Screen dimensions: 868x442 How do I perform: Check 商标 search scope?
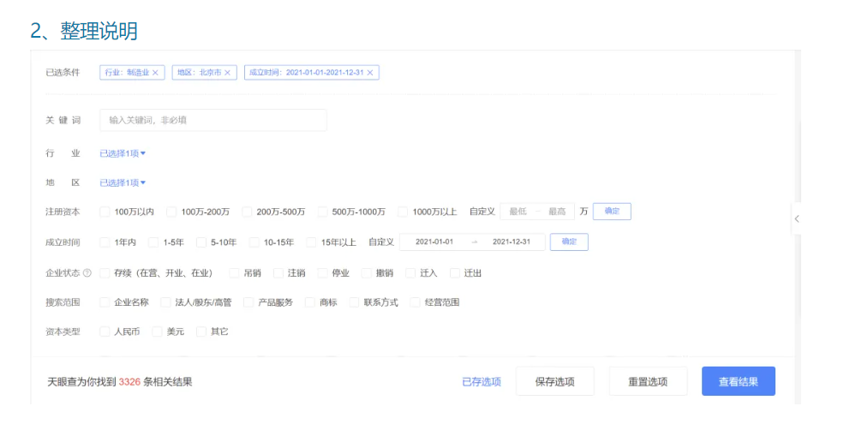click(310, 302)
